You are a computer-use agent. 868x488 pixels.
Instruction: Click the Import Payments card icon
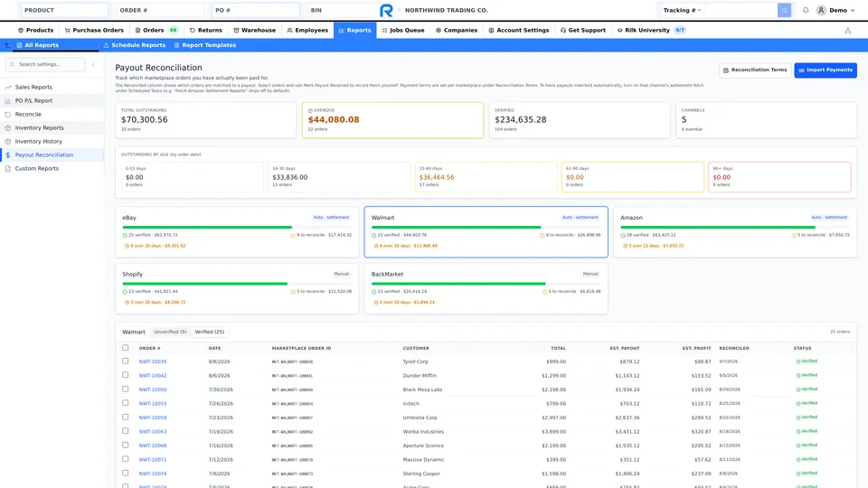coord(801,70)
